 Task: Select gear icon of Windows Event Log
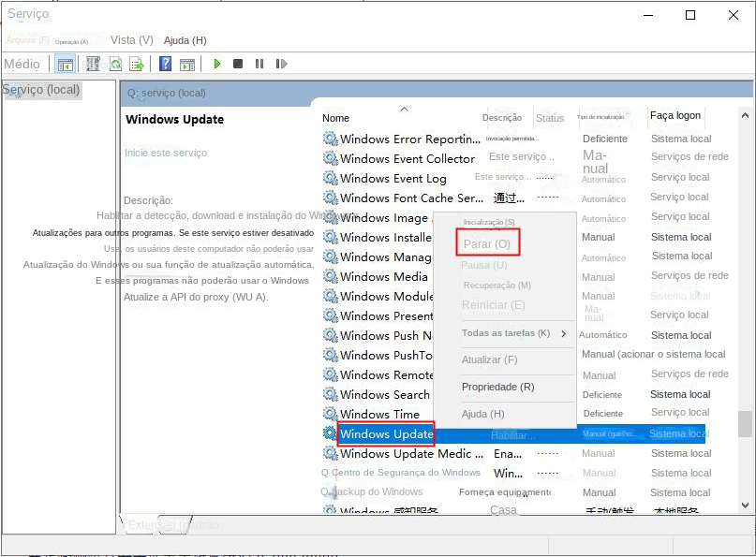point(330,178)
